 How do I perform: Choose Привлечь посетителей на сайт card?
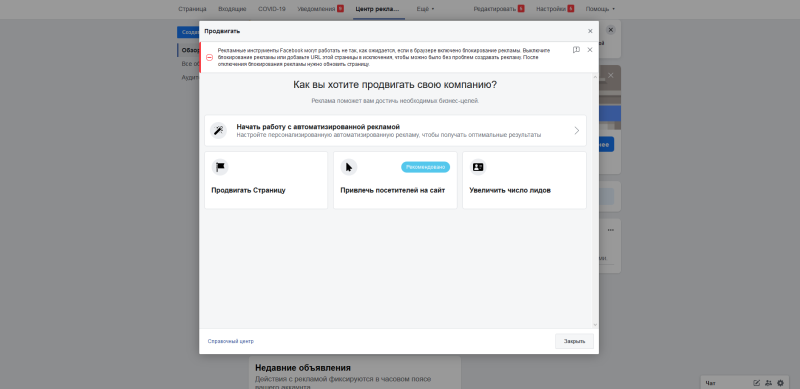395,180
